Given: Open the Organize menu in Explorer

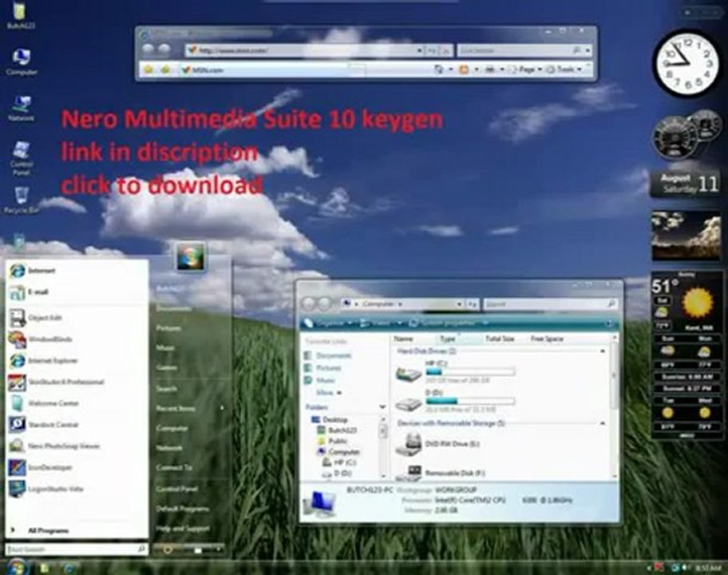Looking at the screenshot, I should (x=329, y=323).
